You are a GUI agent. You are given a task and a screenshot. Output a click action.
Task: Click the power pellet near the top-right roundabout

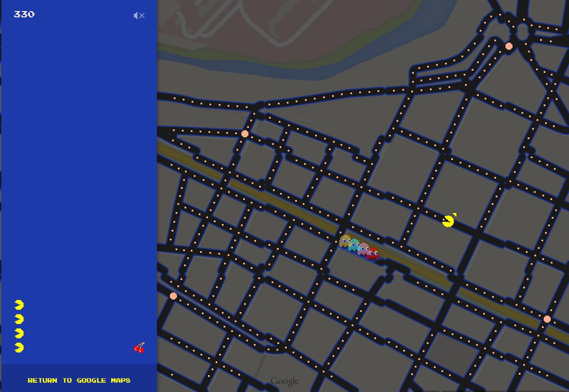pos(509,46)
